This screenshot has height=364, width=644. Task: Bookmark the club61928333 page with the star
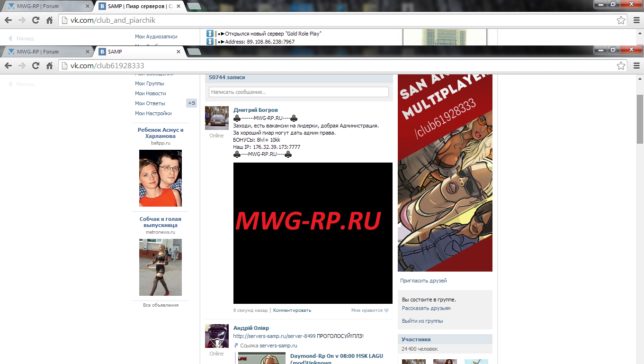(x=621, y=66)
